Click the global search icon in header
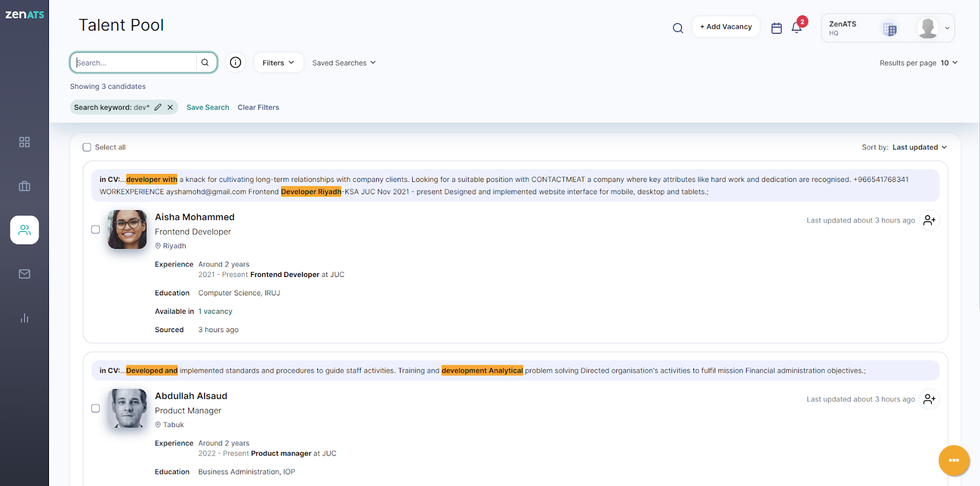 point(678,28)
